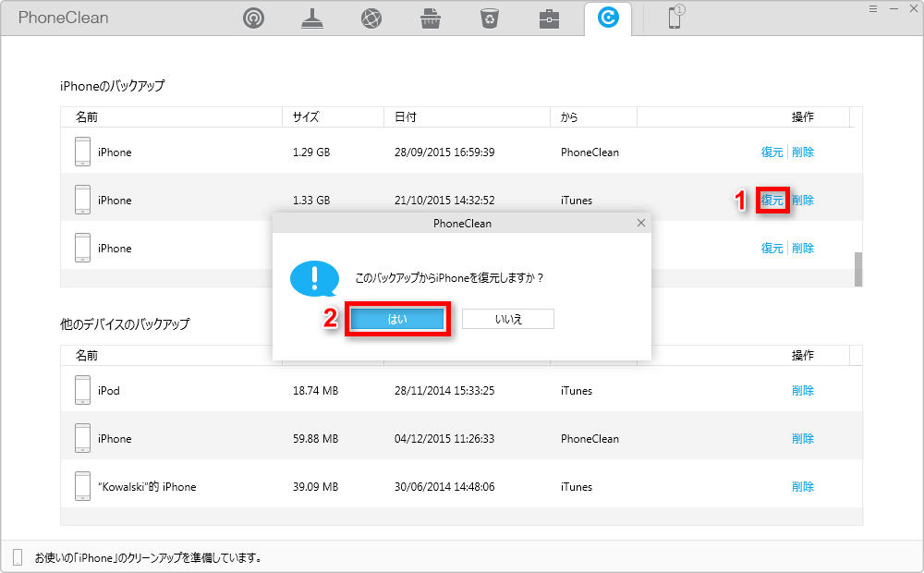Click 削除 for the 1.33 GB iTunes backup
The height and width of the screenshot is (573, 924).
tap(803, 201)
